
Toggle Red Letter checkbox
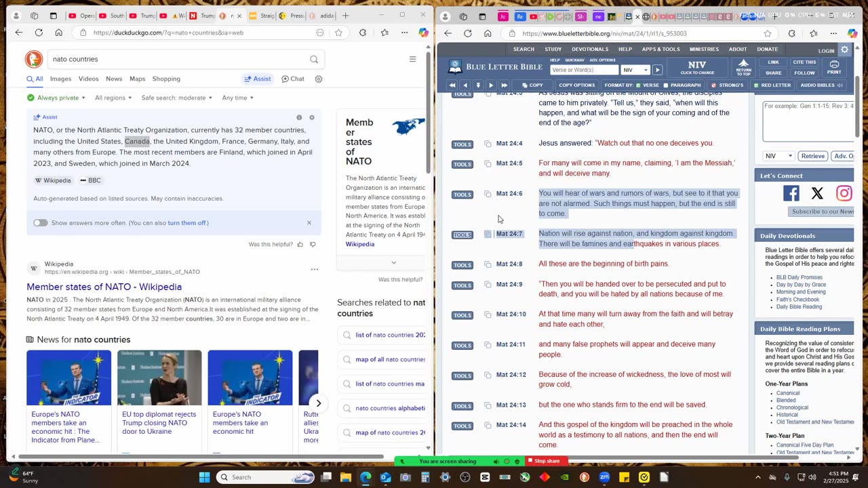click(756, 85)
